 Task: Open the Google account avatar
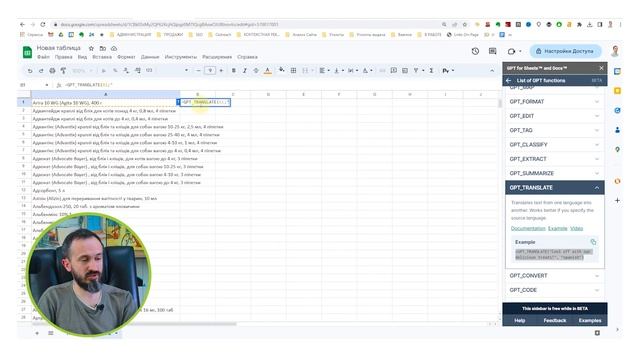tap(615, 51)
